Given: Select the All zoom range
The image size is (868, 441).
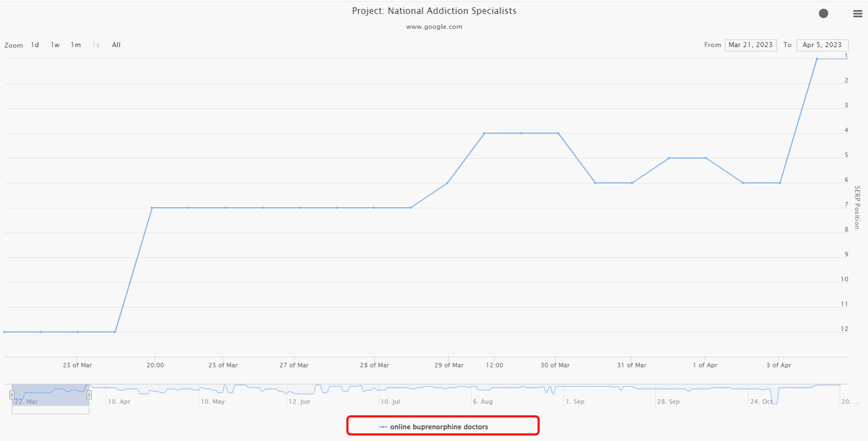Looking at the screenshot, I should tap(116, 45).
